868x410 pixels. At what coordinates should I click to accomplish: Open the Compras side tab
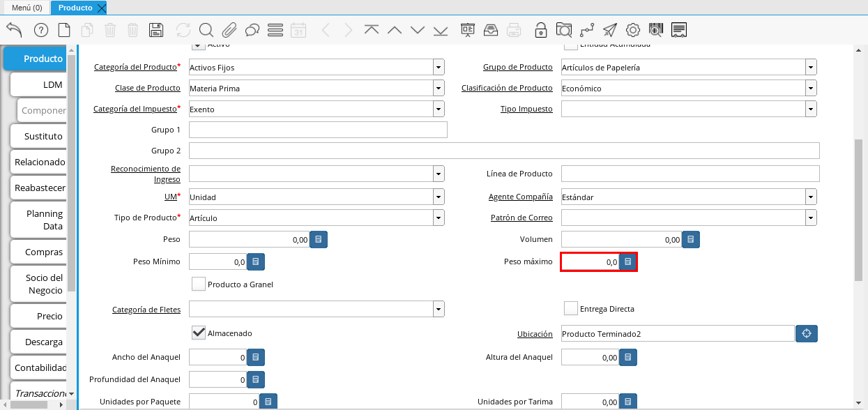tap(43, 252)
